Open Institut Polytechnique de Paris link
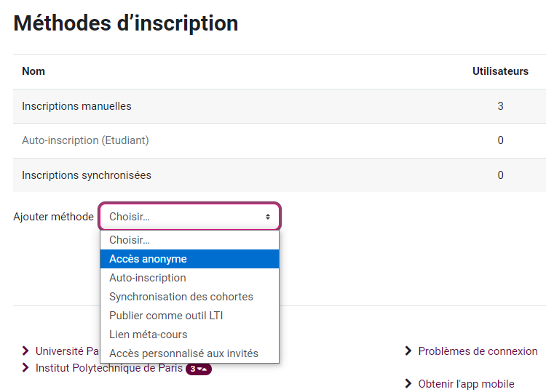Screen dimensions: 546x392 click(109, 368)
